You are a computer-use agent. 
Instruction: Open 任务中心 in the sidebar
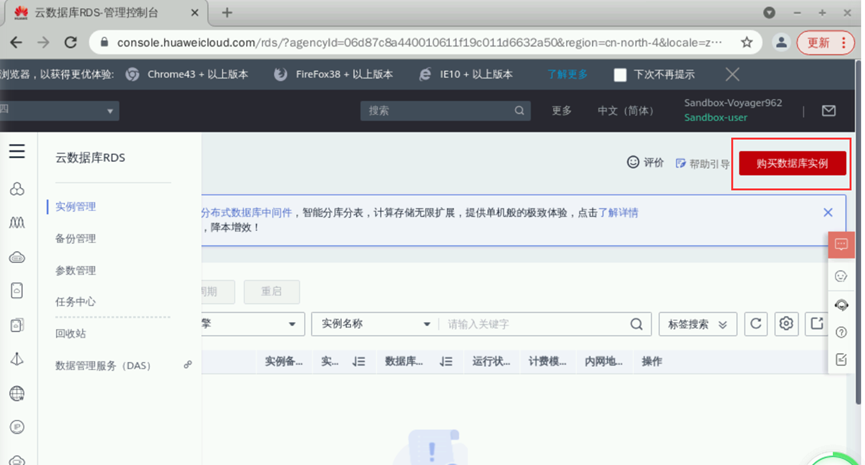pos(76,302)
